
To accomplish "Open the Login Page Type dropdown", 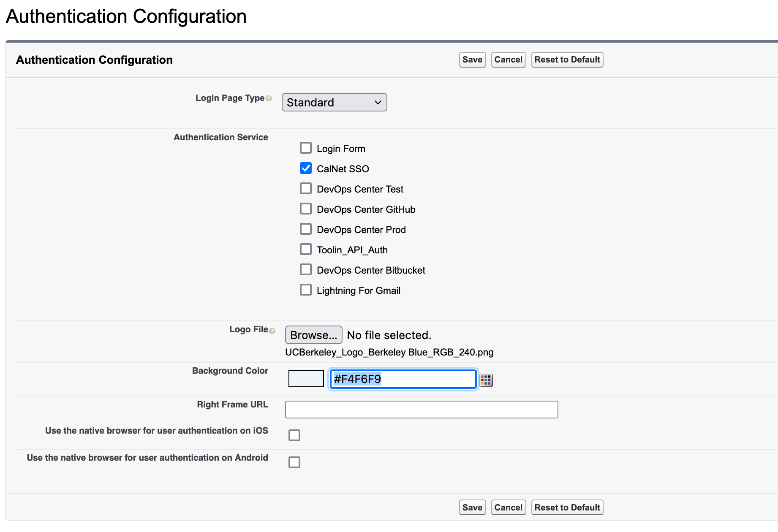I will point(334,102).
